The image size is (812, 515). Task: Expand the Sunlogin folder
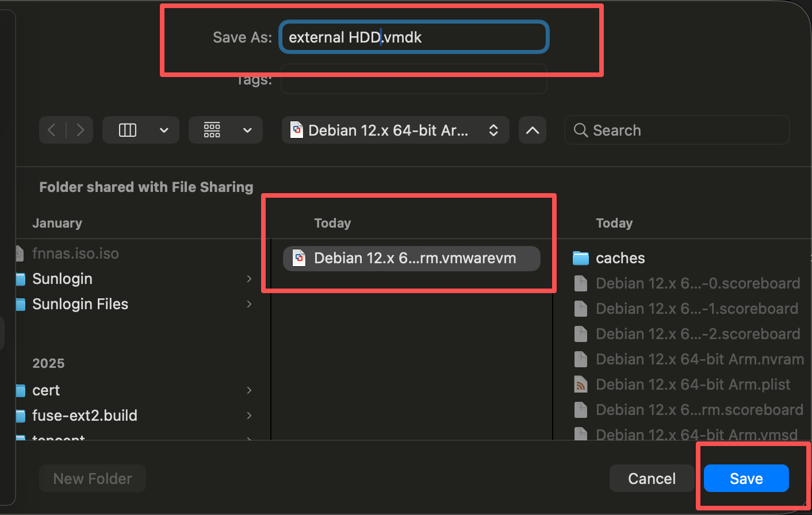point(249,279)
